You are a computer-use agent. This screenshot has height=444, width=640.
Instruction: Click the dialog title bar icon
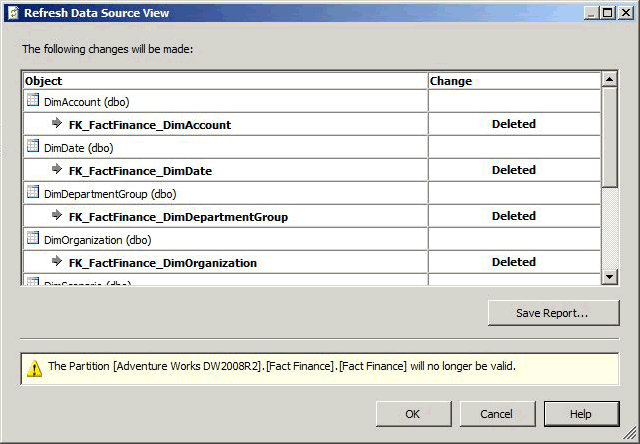14,13
